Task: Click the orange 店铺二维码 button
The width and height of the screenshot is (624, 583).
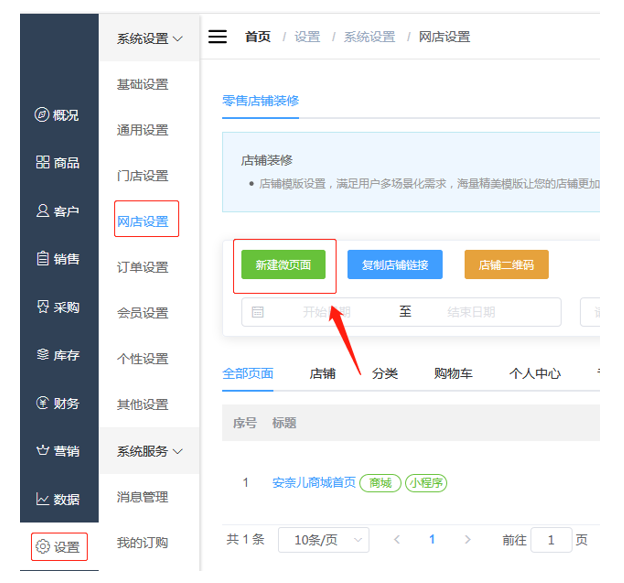Action: [506, 265]
